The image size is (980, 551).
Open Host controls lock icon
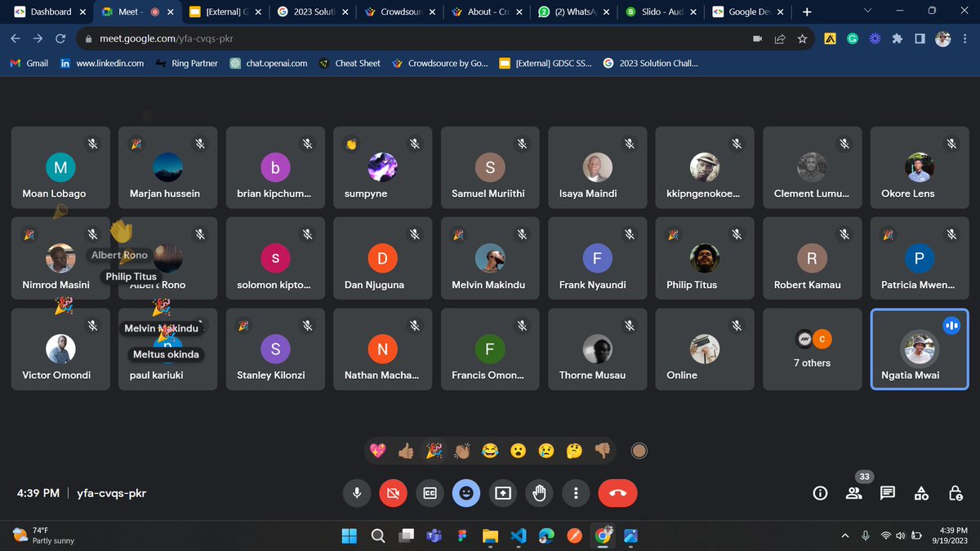955,493
